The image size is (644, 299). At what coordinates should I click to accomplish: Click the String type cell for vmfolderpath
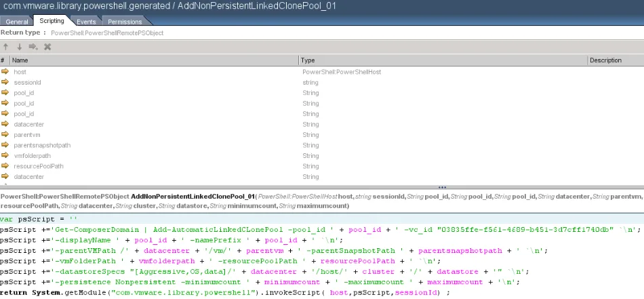tap(310, 156)
